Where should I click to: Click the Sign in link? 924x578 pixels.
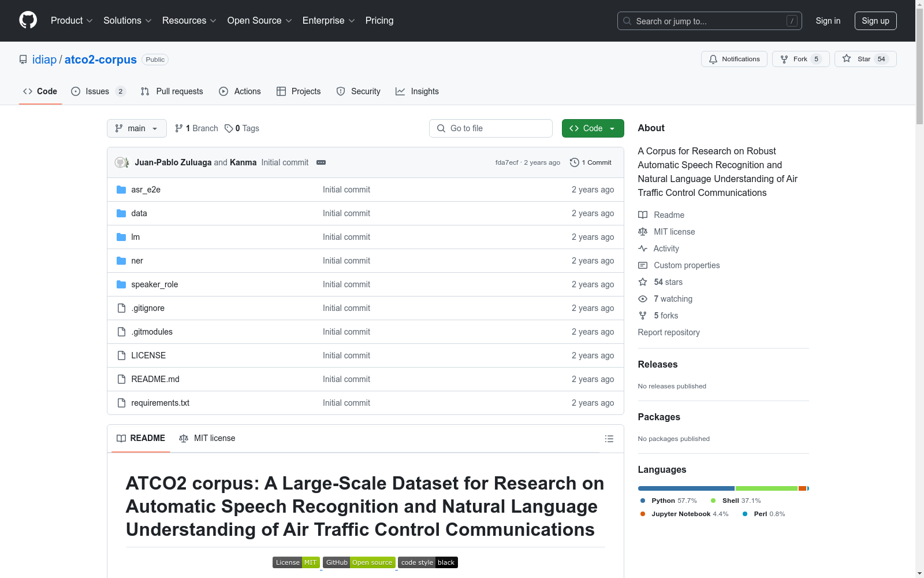(x=828, y=21)
